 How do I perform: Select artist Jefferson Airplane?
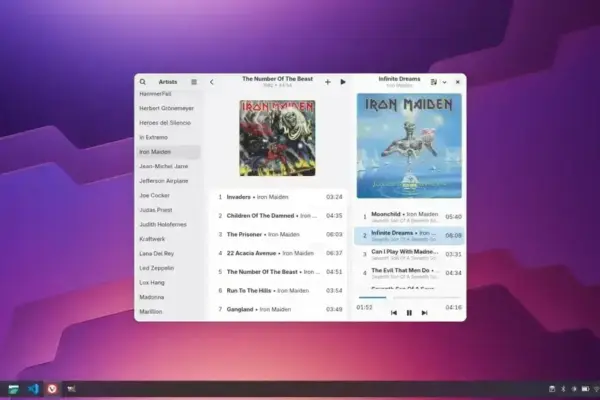point(168,181)
